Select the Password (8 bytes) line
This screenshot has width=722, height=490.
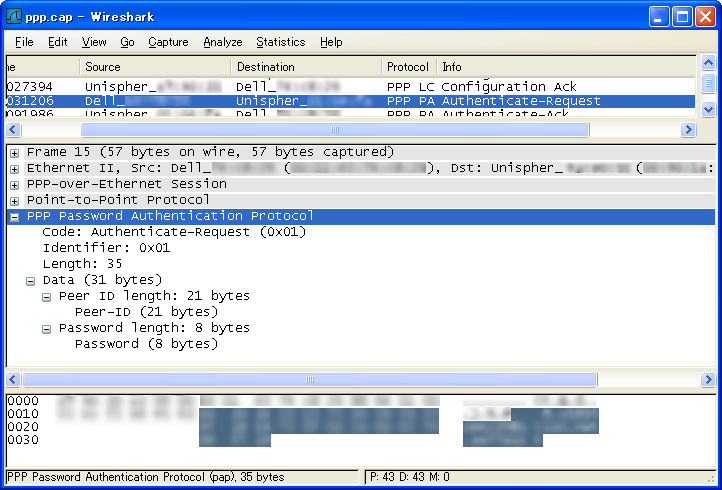point(146,344)
